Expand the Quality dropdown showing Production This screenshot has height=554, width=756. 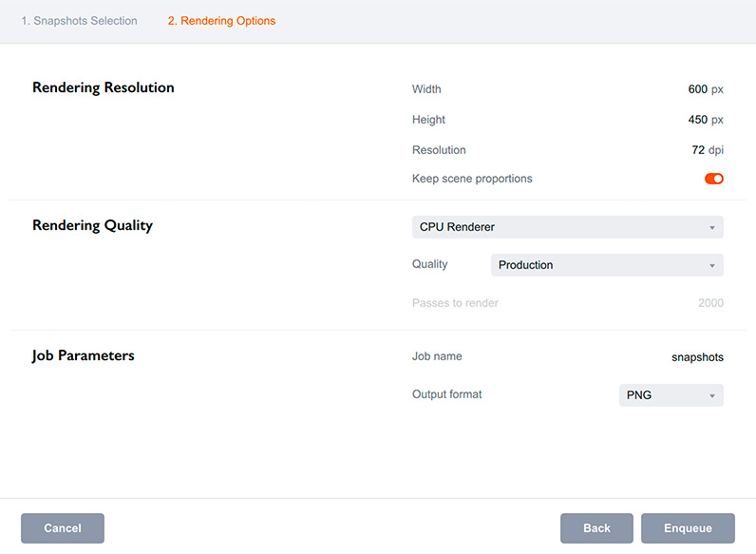click(606, 265)
